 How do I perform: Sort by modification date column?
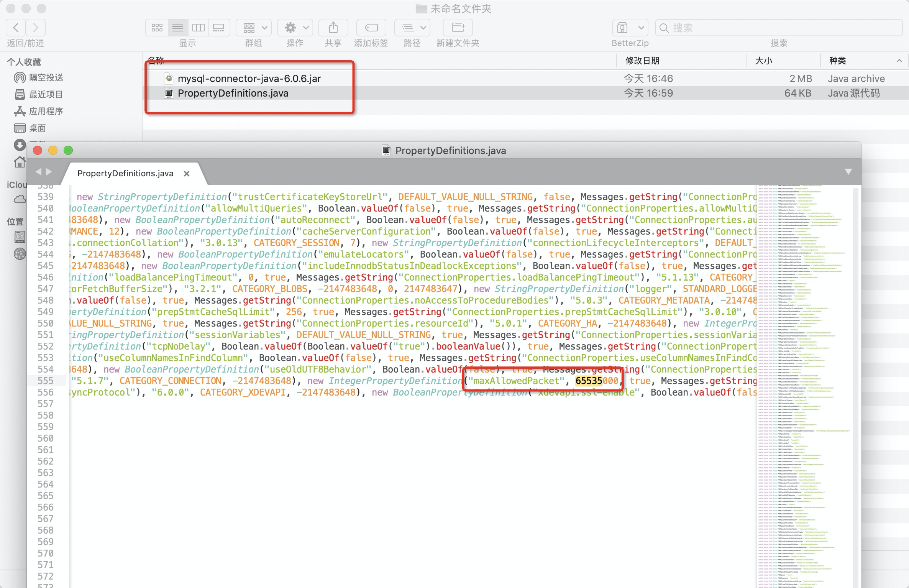pyautogui.click(x=642, y=61)
